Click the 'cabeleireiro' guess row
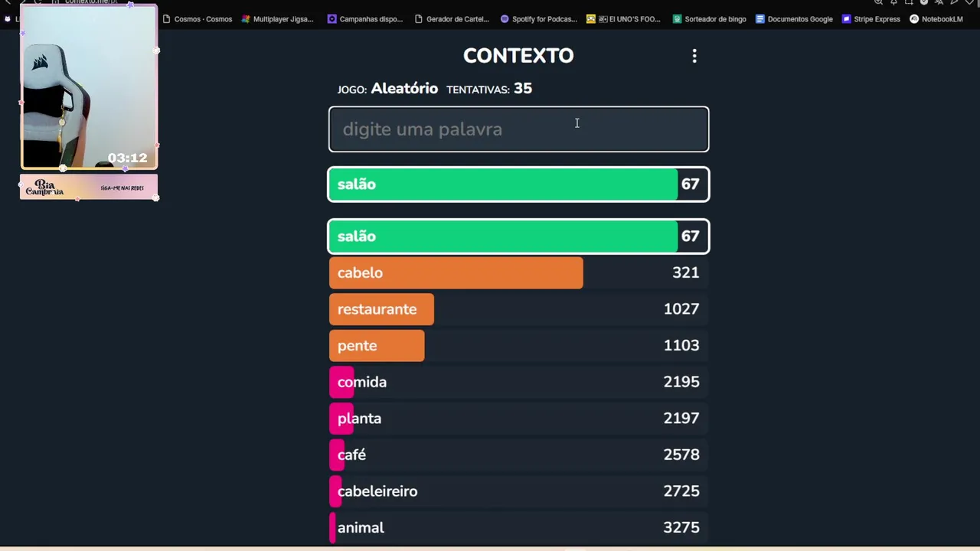The height and width of the screenshot is (551, 980). (x=518, y=491)
